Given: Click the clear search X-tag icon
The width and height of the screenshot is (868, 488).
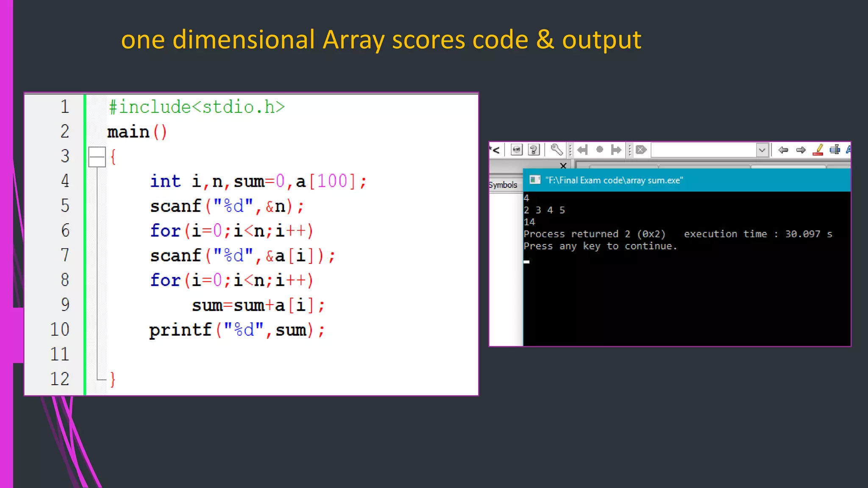Looking at the screenshot, I should coord(641,150).
